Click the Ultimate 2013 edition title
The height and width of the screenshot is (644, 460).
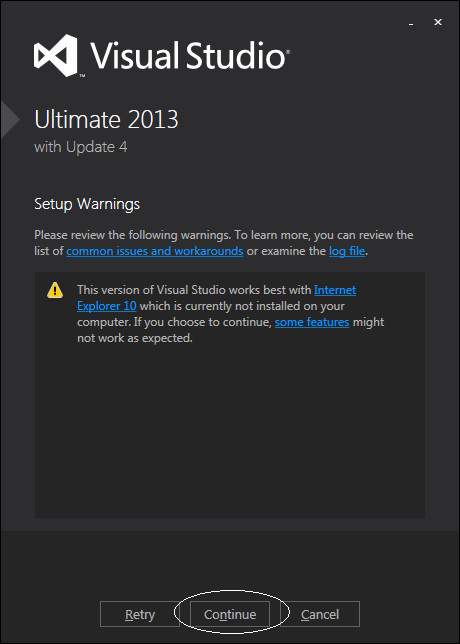106,120
